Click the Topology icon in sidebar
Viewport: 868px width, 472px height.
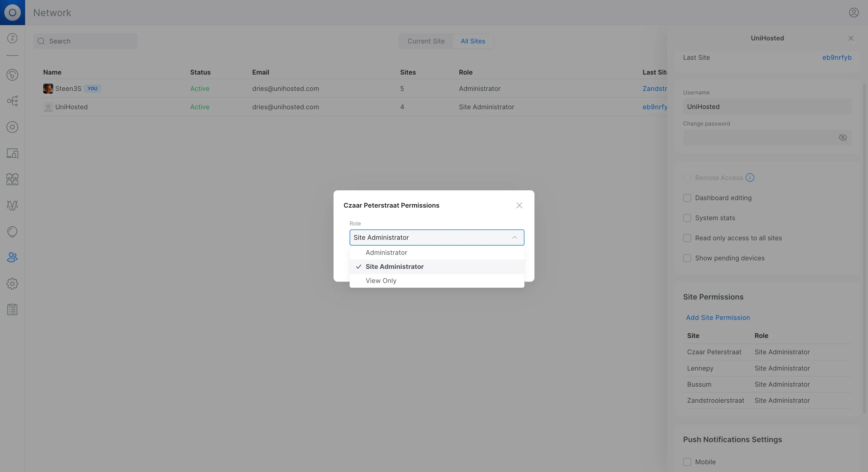coord(12,101)
